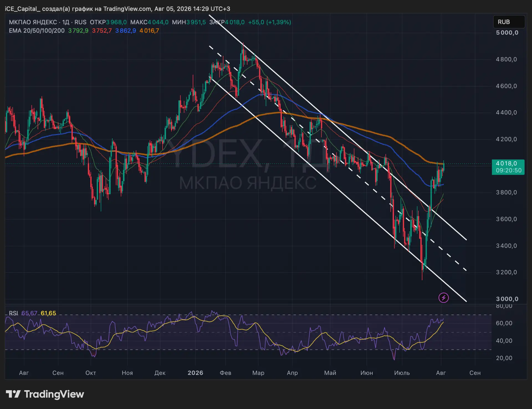
Task: Click the yellow RSI value 61,65
Action: coord(48,313)
